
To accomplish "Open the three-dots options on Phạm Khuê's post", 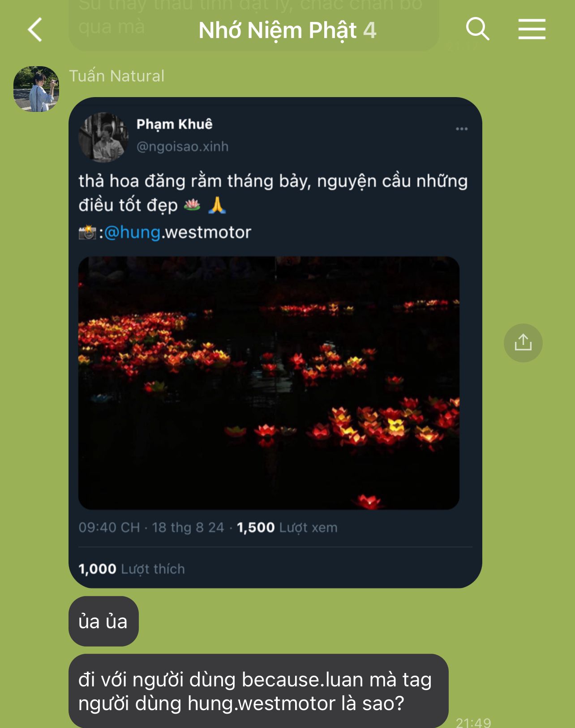I will point(462,129).
